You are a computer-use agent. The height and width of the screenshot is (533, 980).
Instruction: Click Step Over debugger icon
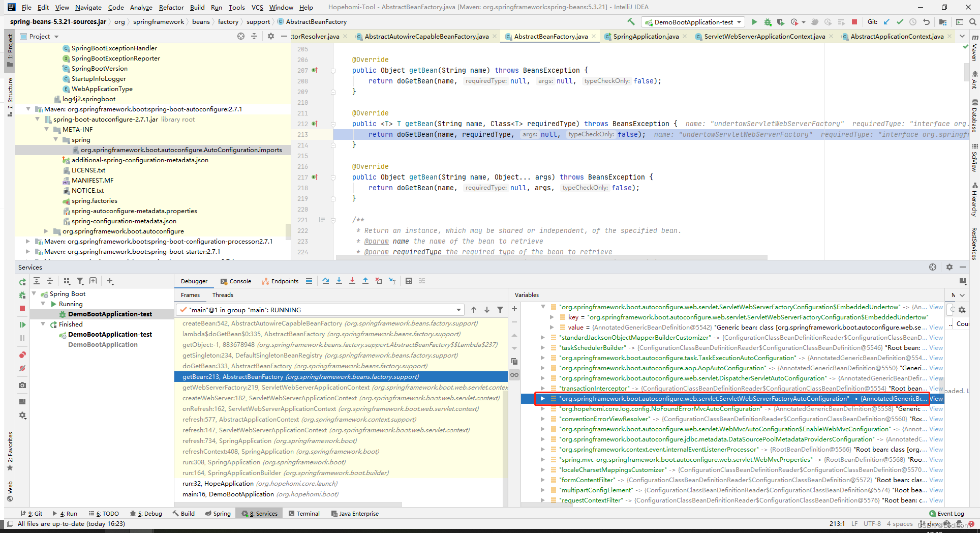[x=326, y=281]
